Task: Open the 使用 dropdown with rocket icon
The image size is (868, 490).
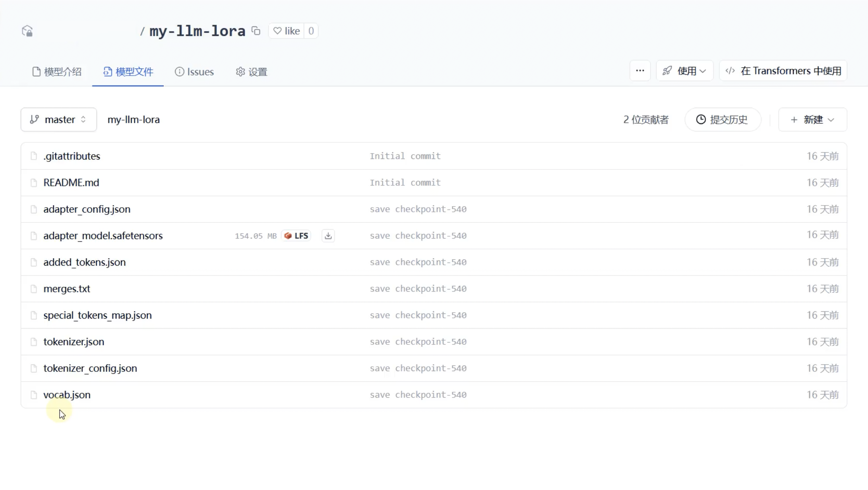Action: click(x=684, y=71)
